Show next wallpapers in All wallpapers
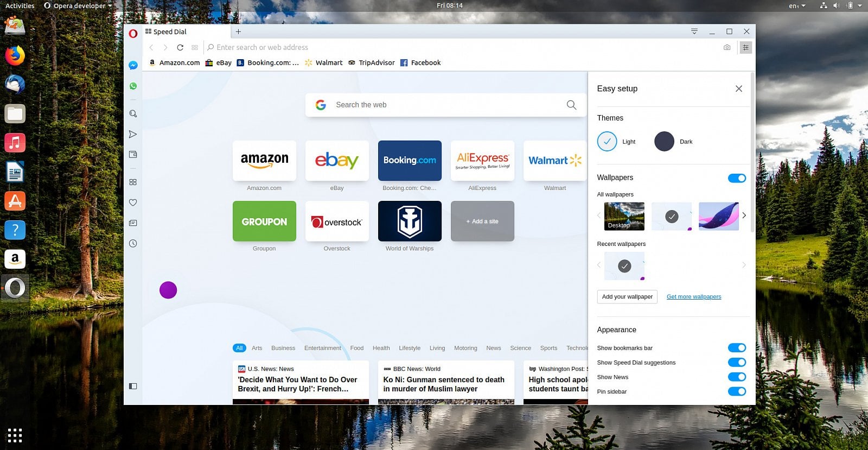Screen dimensions: 868x450 click(x=744, y=216)
